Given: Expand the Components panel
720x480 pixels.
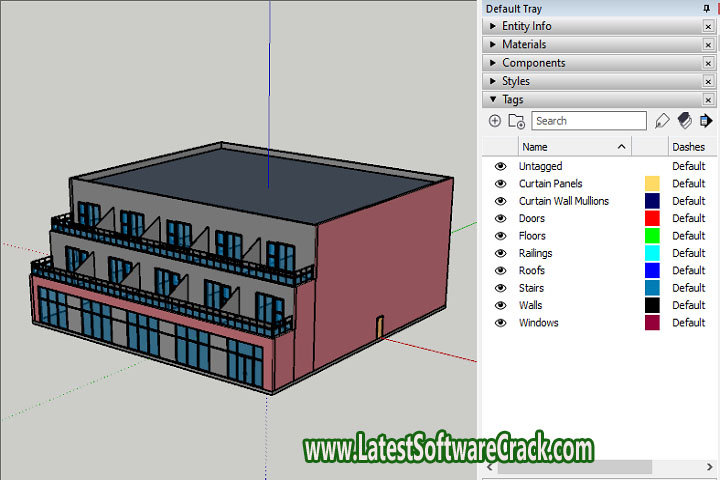Looking at the screenshot, I should click(x=533, y=63).
